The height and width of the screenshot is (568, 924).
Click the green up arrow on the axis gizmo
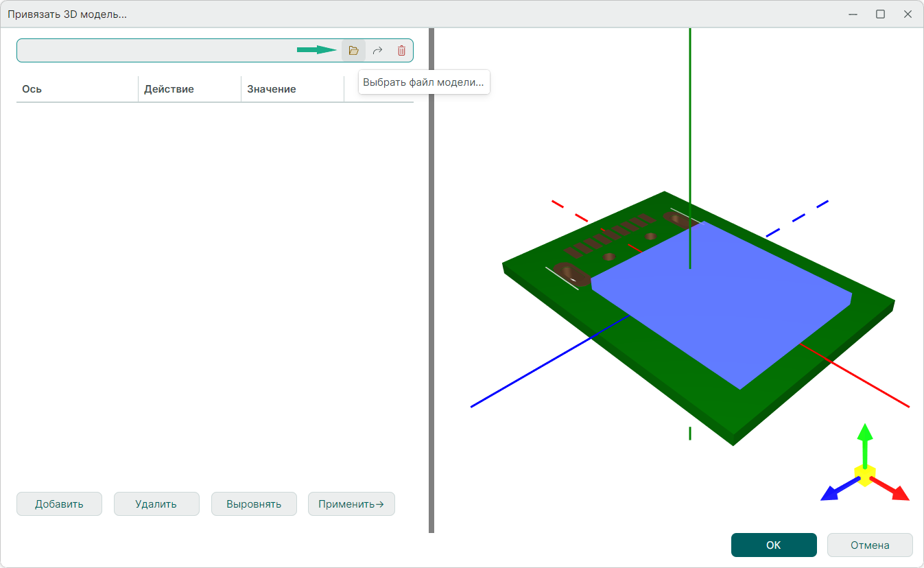tap(865, 439)
